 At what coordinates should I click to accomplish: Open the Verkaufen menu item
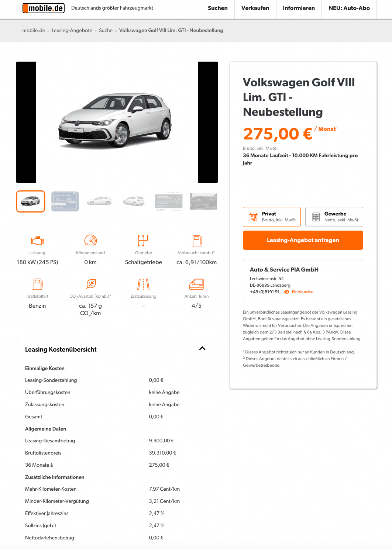[x=255, y=8]
